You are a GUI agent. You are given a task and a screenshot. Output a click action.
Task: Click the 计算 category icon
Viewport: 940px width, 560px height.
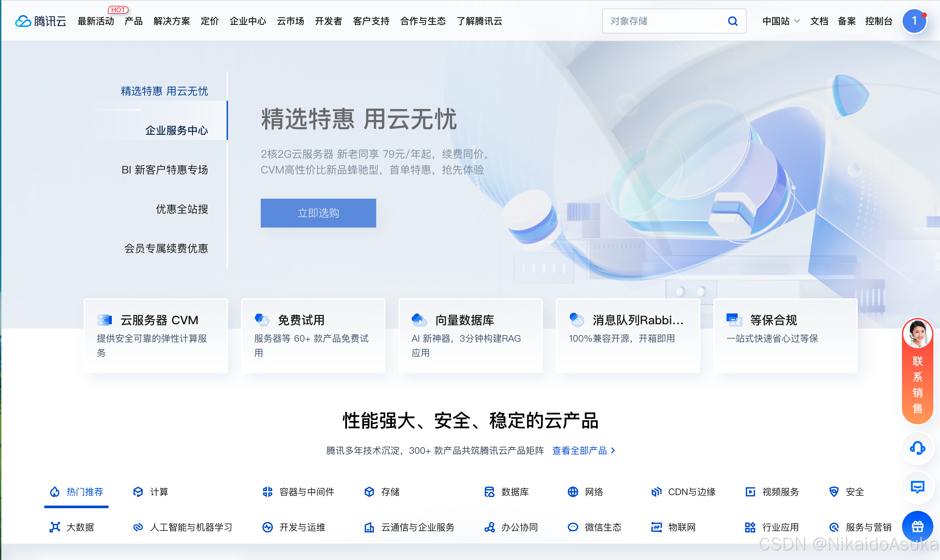[x=138, y=492]
